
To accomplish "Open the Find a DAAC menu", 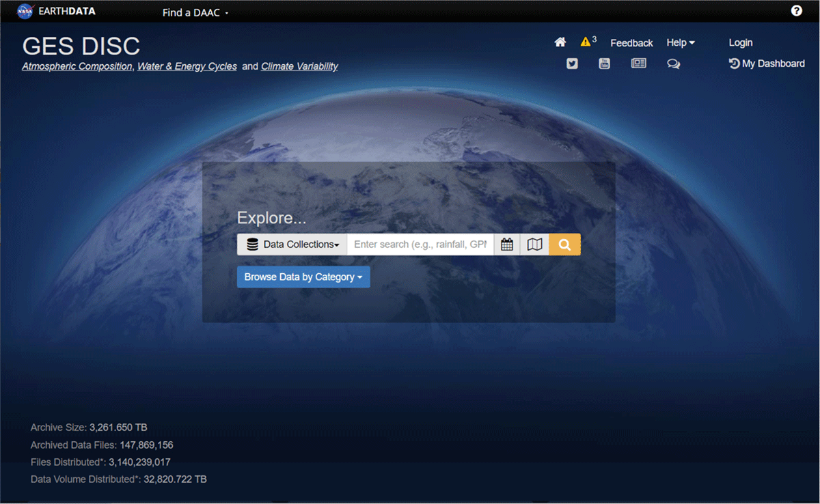I will point(195,12).
